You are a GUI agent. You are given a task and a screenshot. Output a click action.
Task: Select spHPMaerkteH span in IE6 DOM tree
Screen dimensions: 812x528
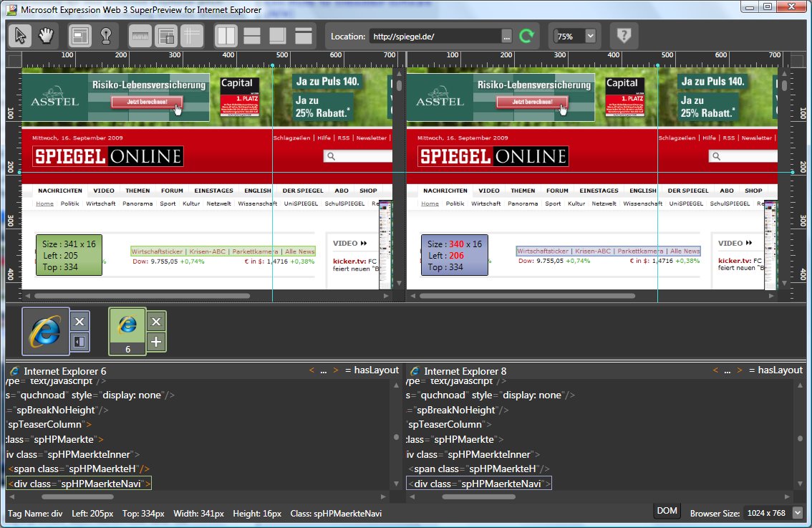[x=79, y=469]
